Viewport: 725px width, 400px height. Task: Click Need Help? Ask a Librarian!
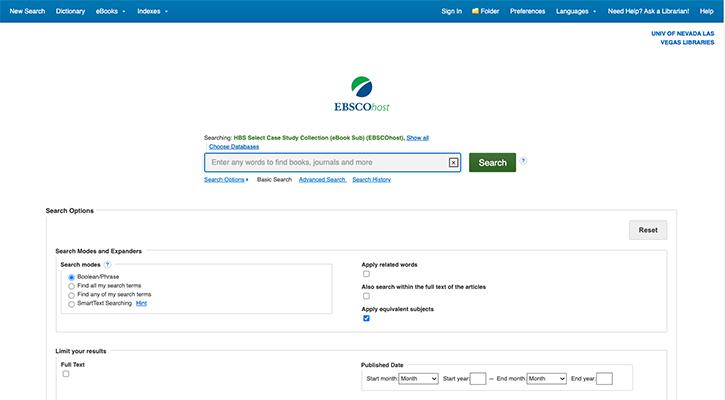click(648, 11)
